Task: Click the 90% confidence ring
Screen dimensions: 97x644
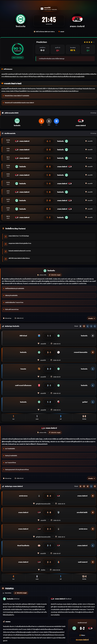Action: click(17, 49)
